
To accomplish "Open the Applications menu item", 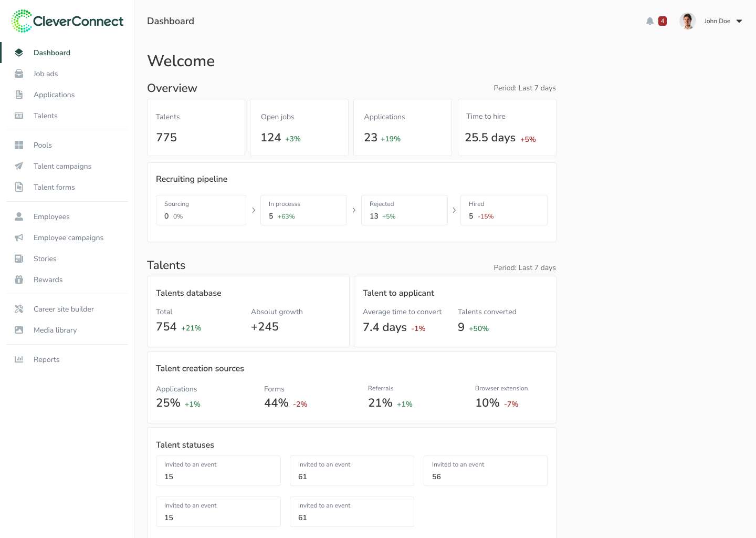I will [x=54, y=95].
